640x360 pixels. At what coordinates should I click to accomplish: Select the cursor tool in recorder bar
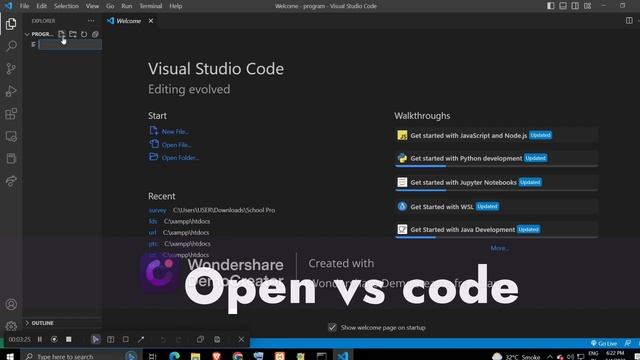coord(95,339)
